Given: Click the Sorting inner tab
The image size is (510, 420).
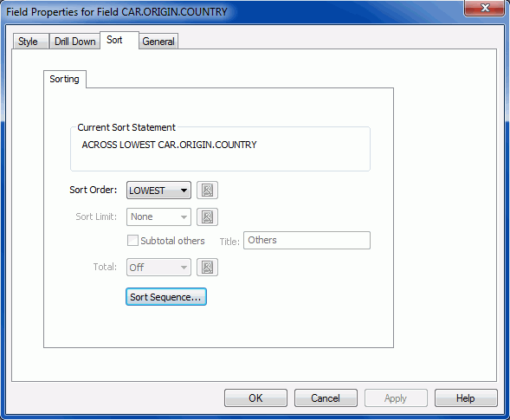Looking at the screenshot, I should [x=65, y=79].
